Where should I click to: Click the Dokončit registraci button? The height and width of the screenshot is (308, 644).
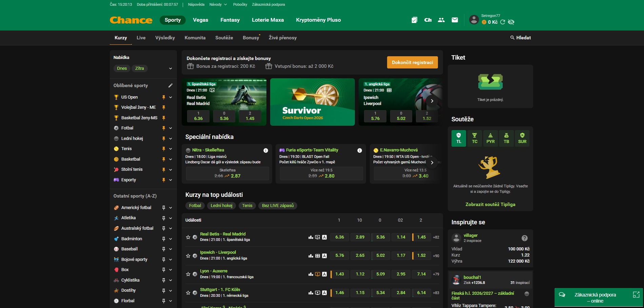pyautogui.click(x=412, y=62)
